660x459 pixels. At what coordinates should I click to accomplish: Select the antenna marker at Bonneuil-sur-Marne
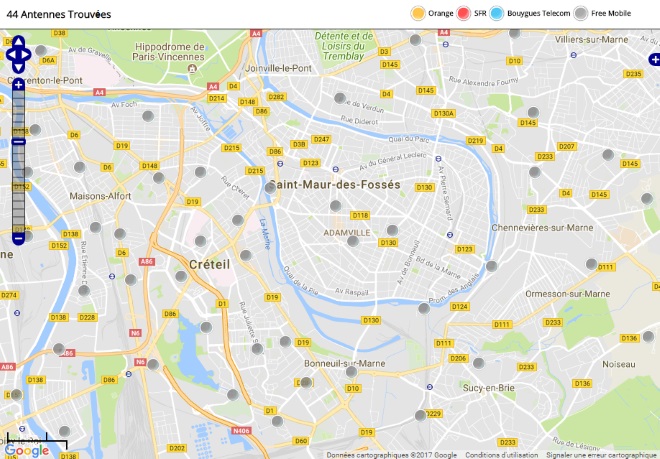pyautogui.click(x=351, y=371)
